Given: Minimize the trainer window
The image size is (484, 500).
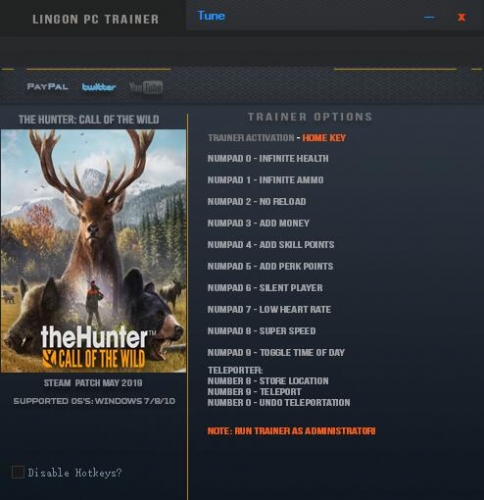Looking at the screenshot, I should pos(429,17).
